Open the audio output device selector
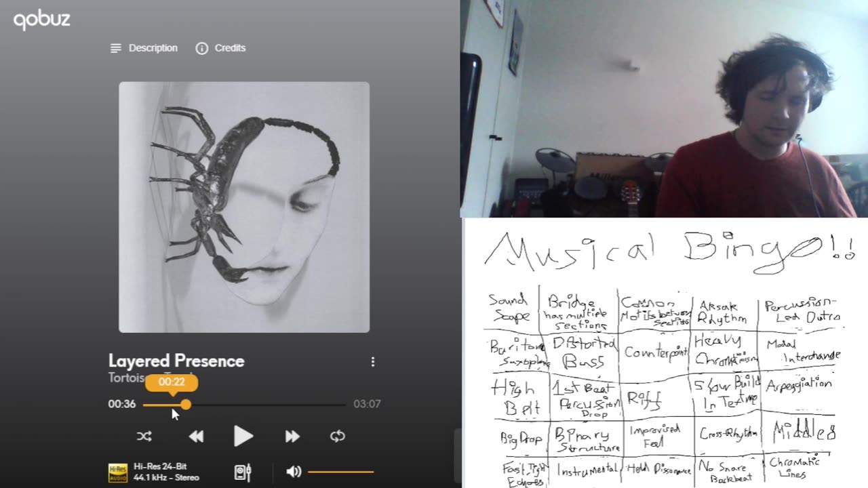 (x=243, y=472)
